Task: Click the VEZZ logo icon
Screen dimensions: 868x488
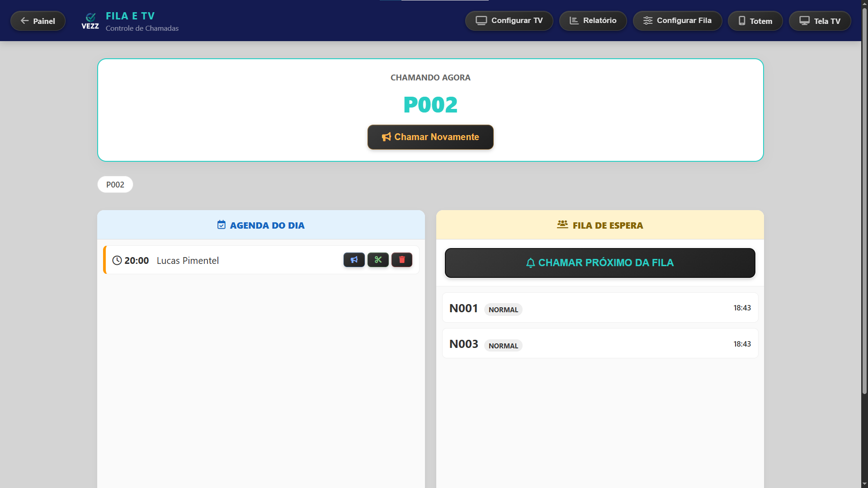Action: point(90,21)
